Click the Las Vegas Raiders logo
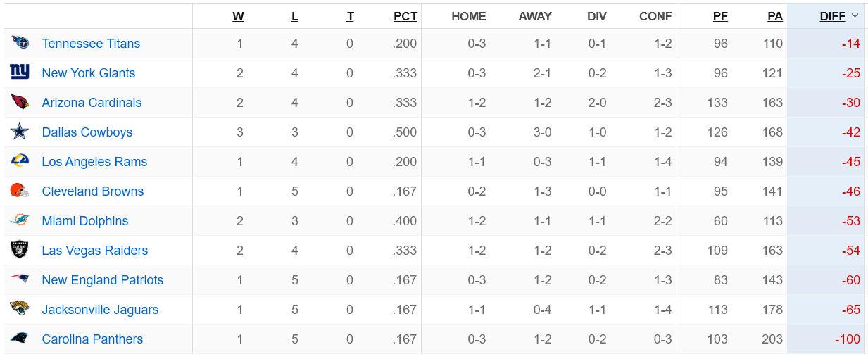The image size is (868, 359). pyautogui.click(x=20, y=250)
